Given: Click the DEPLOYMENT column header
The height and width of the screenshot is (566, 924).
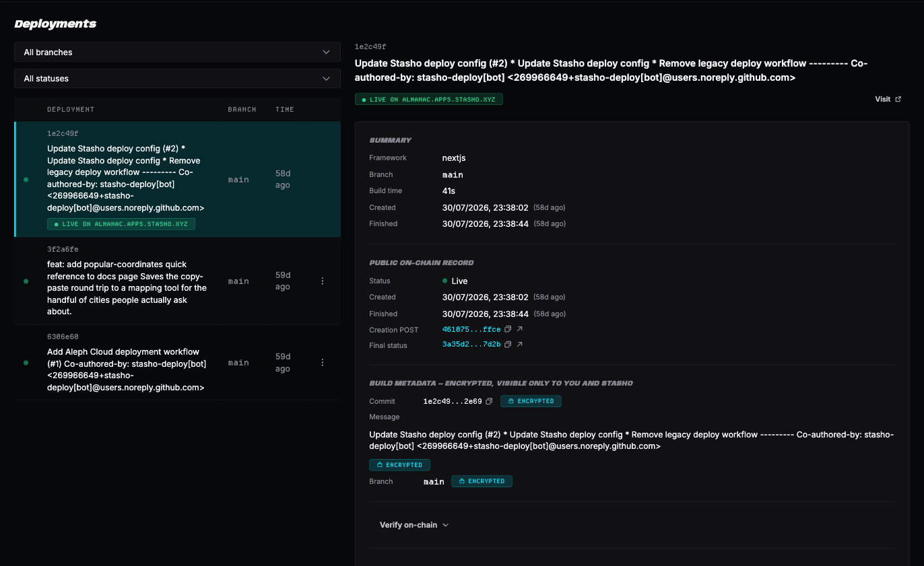Looking at the screenshot, I should pos(71,109).
